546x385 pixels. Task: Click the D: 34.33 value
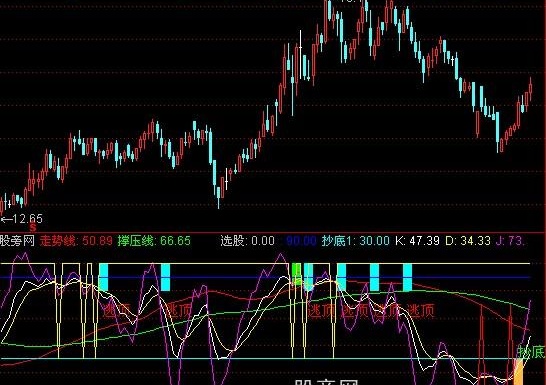(x=468, y=241)
